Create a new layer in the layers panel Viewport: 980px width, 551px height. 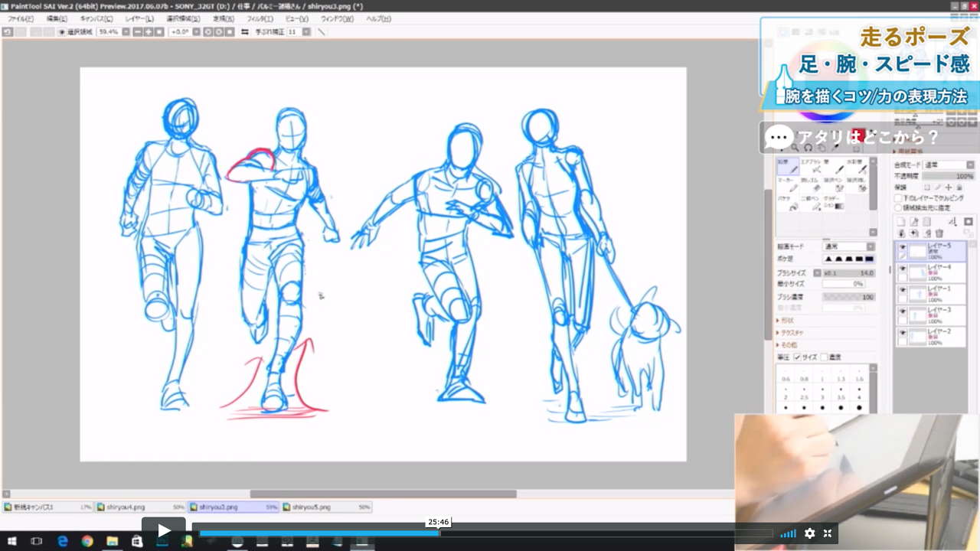tap(902, 220)
